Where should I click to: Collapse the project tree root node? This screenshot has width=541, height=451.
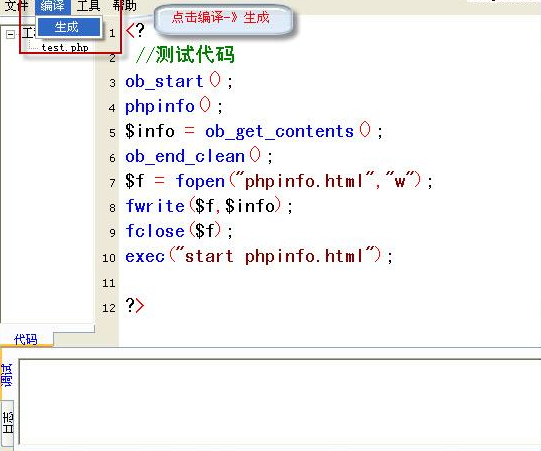10,34
